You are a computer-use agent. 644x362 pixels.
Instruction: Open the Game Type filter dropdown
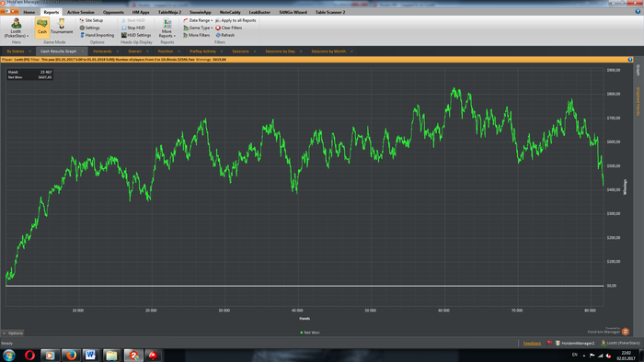tap(198, 28)
